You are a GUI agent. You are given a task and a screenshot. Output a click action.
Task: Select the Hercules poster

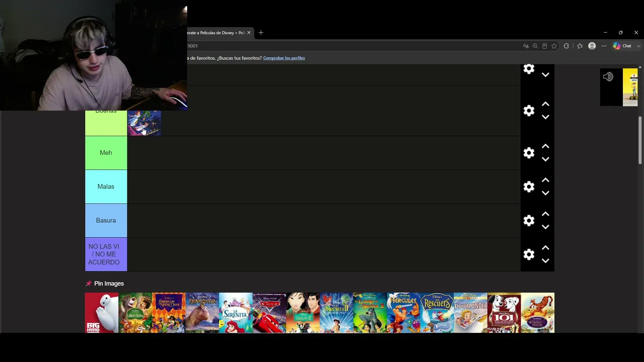coord(404,313)
